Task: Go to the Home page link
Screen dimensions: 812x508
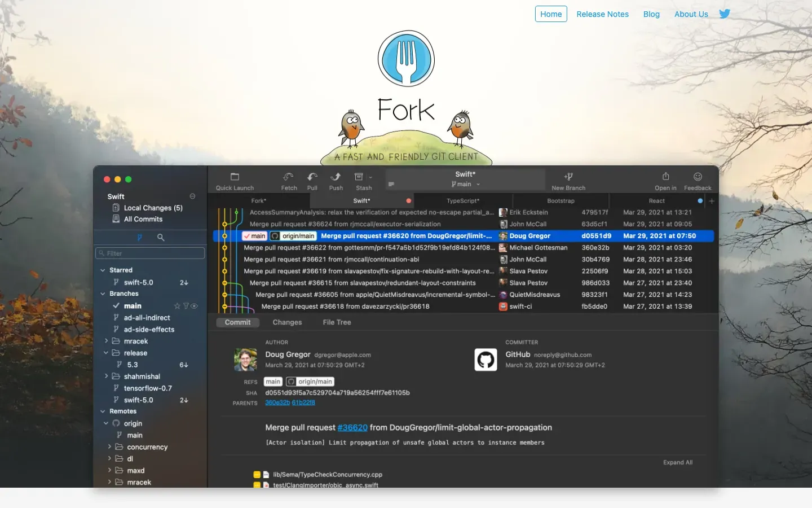Action: coord(551,14)
